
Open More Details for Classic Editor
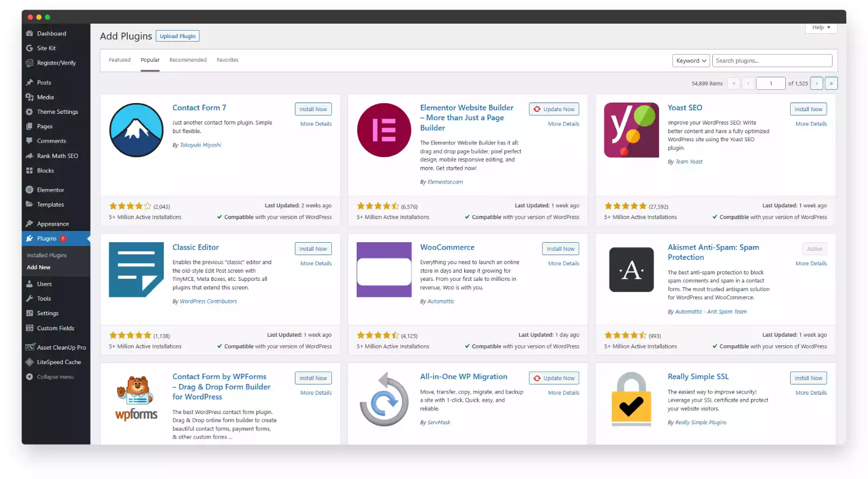pos(316,264)
